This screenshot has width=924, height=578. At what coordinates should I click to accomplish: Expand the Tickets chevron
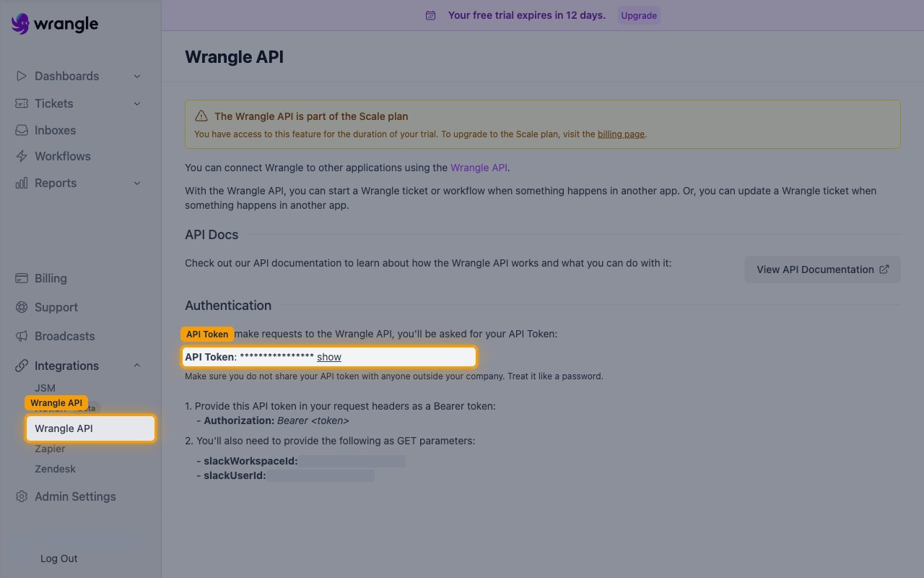(x=137, y=103)
